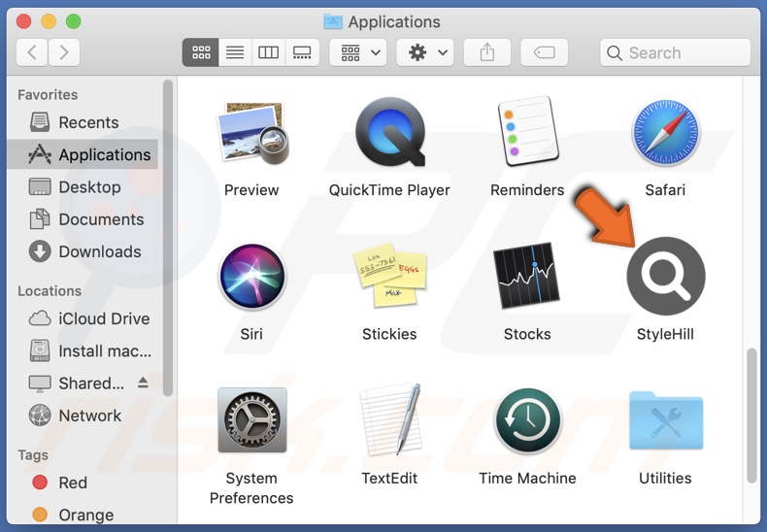The width and height of the screenshot is (767, 532).
Task: Eject the Shared… volume
Action: 143,382
